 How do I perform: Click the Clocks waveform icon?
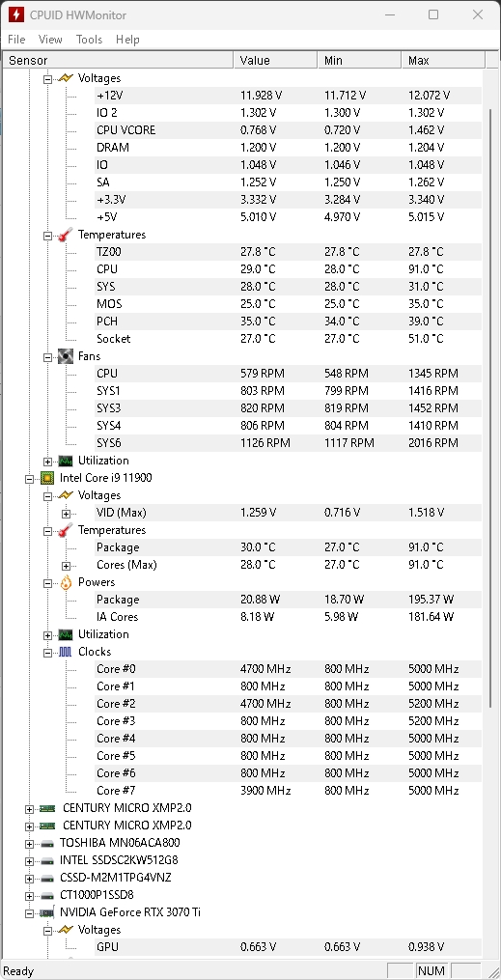click(x=66, y=652)
